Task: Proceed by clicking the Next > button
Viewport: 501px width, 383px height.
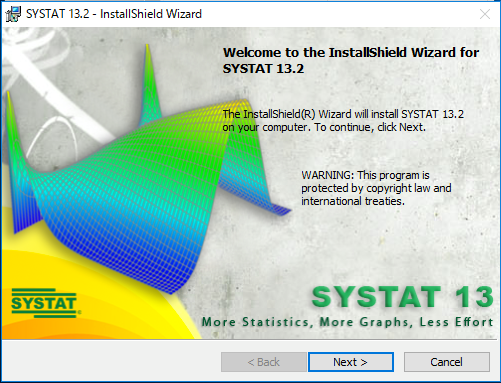Action: (351, 362)
